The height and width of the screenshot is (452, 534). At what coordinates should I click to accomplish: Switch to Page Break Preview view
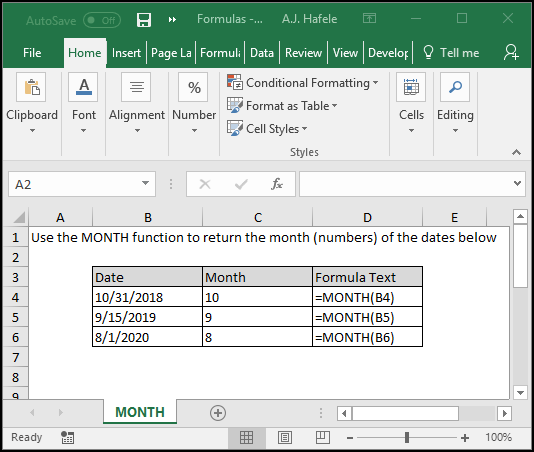point(323,437)
